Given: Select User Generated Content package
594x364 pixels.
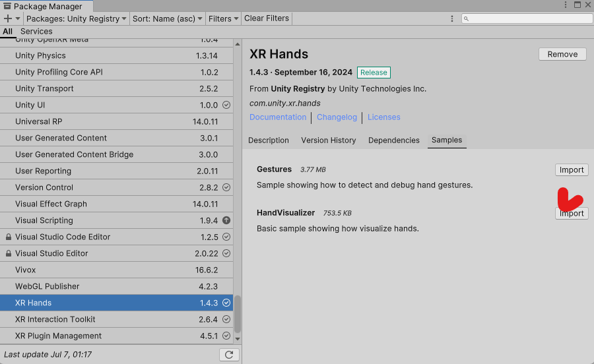Looking at the screenshot, I should click(x=116, y=138).
